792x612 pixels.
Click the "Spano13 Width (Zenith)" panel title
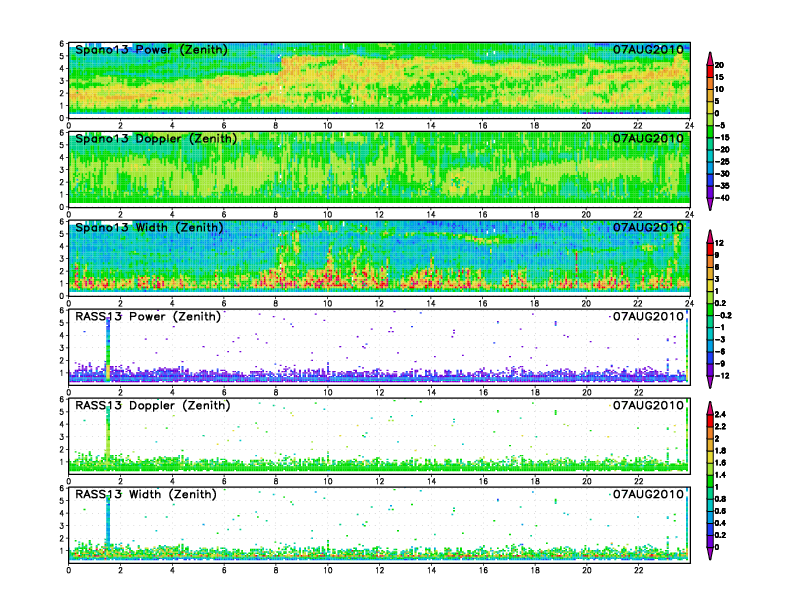(149, 228)
